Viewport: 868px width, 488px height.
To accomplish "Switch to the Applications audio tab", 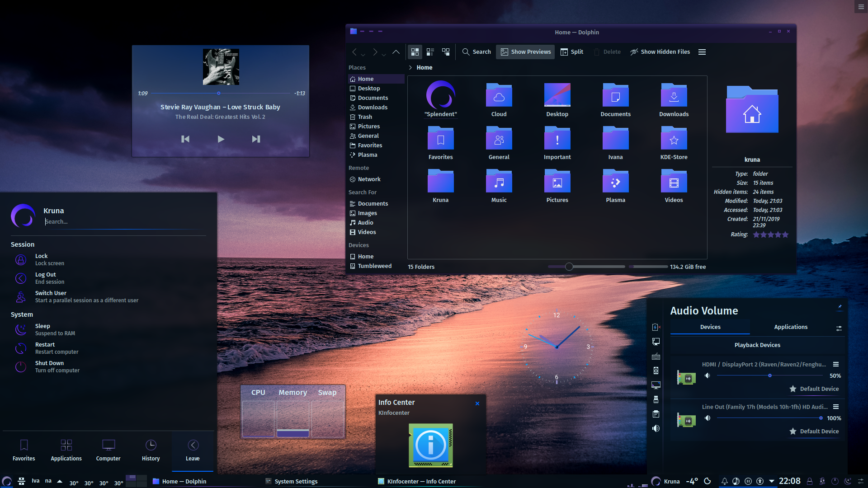I will (x=790, y=327).
